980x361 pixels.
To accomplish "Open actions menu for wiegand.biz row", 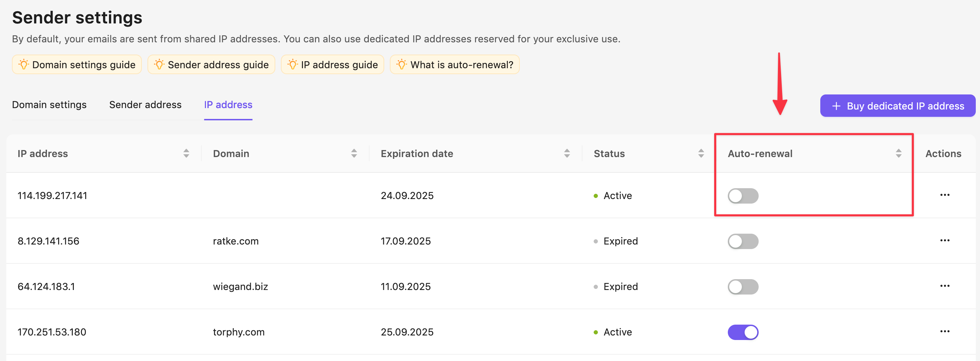I will (944, 286).
